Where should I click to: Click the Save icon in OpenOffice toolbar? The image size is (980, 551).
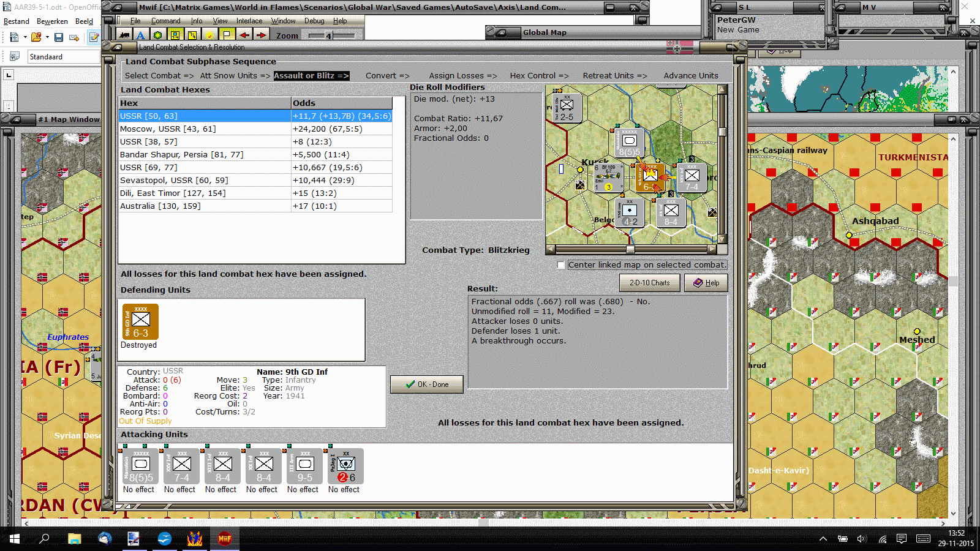[59, 37]
